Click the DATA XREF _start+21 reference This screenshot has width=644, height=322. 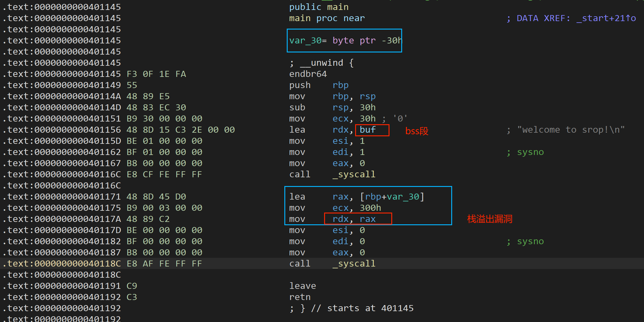coord(571,18)
